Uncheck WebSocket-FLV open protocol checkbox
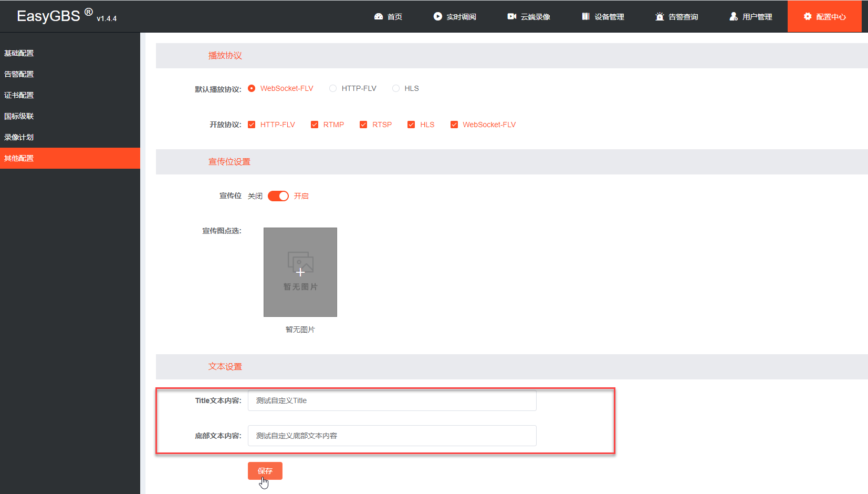The width and height of the screenshot is (868, 494). [x=454, y=125]
